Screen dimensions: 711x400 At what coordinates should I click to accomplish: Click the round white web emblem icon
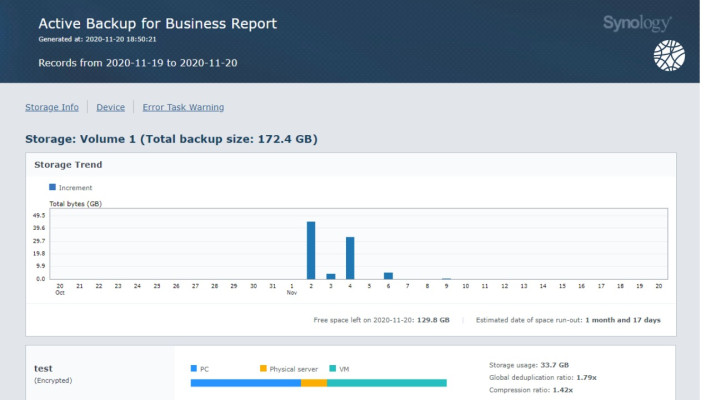tap(669, 55)
